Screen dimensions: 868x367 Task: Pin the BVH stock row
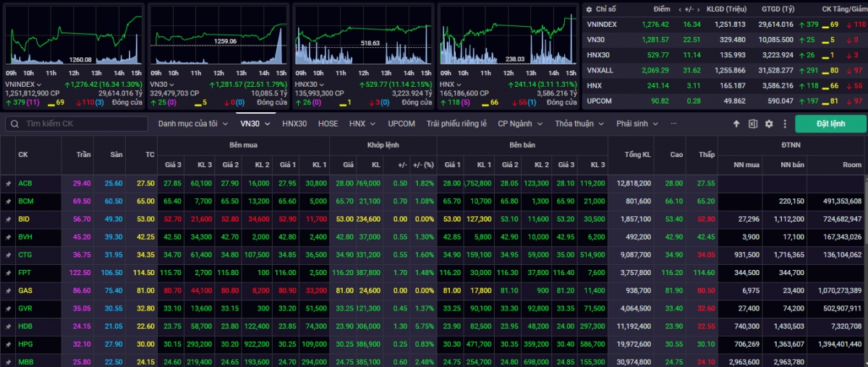click(x=8, y=237)
